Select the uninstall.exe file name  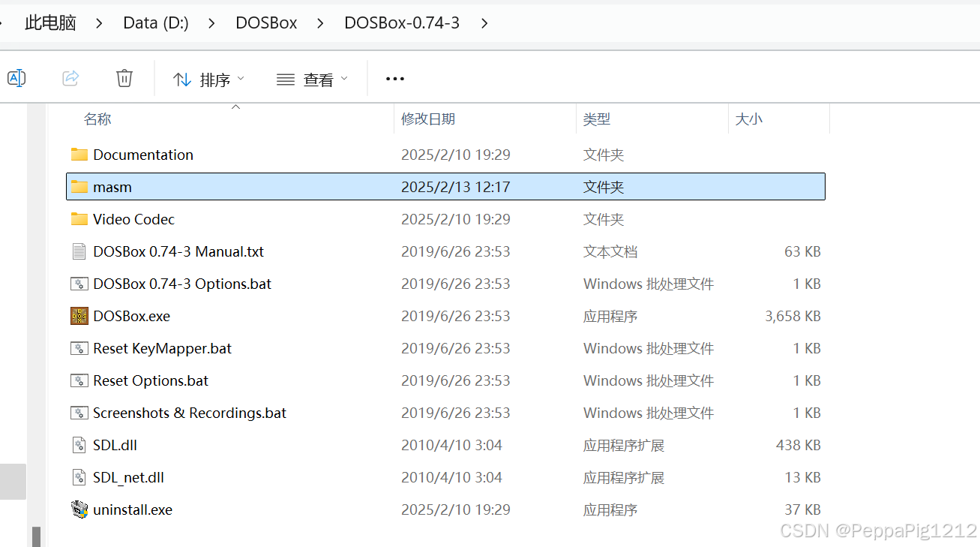point(133,509)
